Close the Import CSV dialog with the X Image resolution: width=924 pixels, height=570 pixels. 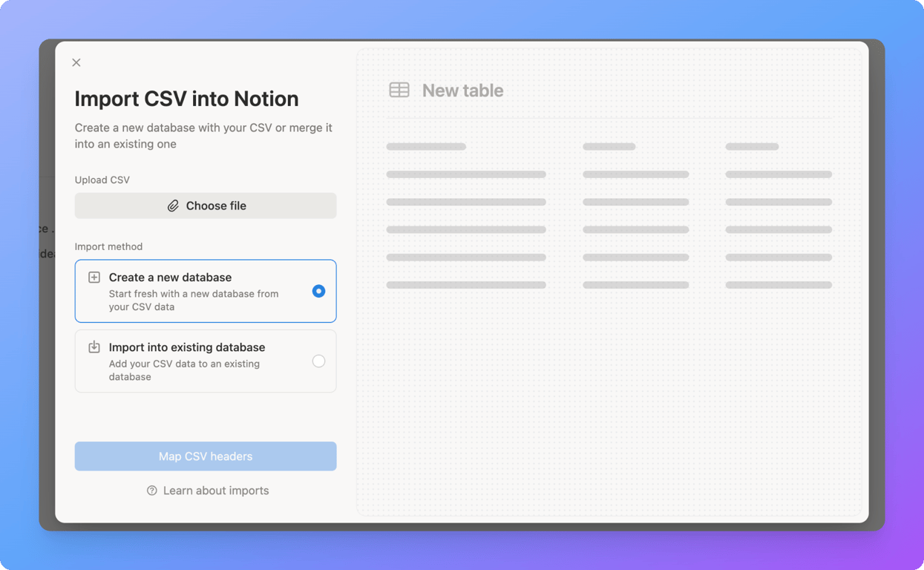click(76, 62)
